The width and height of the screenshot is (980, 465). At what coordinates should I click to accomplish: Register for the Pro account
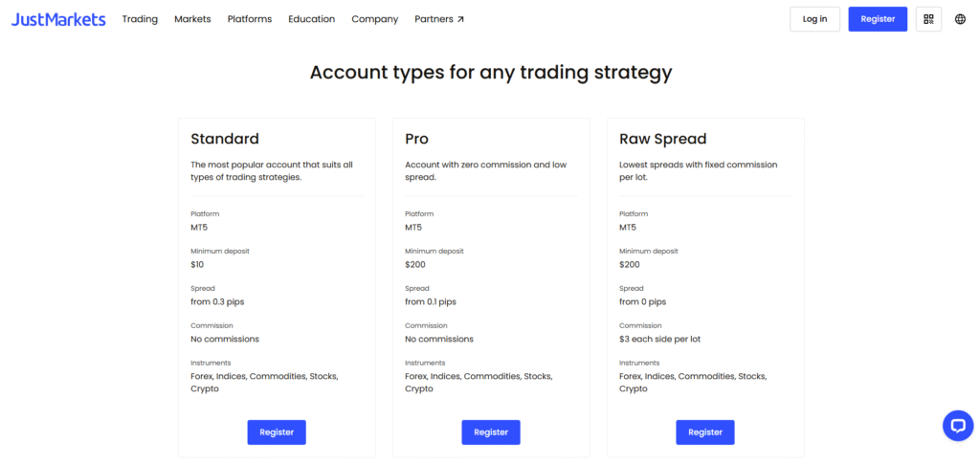pos(491,432)
